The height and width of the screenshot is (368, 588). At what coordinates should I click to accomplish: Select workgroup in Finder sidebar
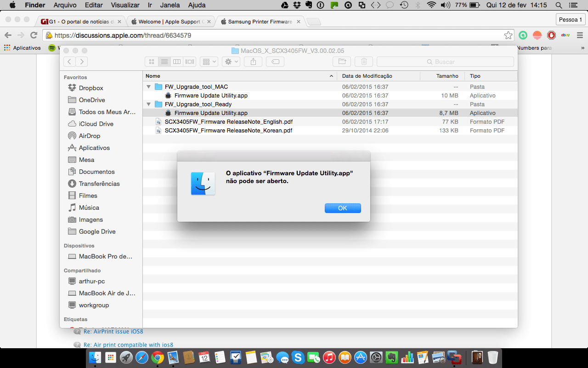(x=93, y=305)
